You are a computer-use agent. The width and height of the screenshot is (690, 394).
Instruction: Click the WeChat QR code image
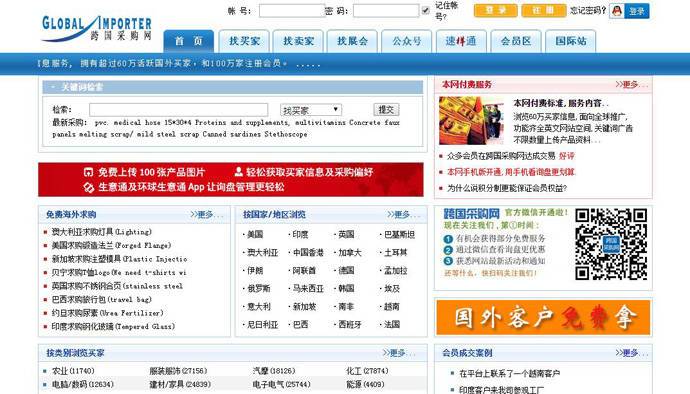pos(611,244)
